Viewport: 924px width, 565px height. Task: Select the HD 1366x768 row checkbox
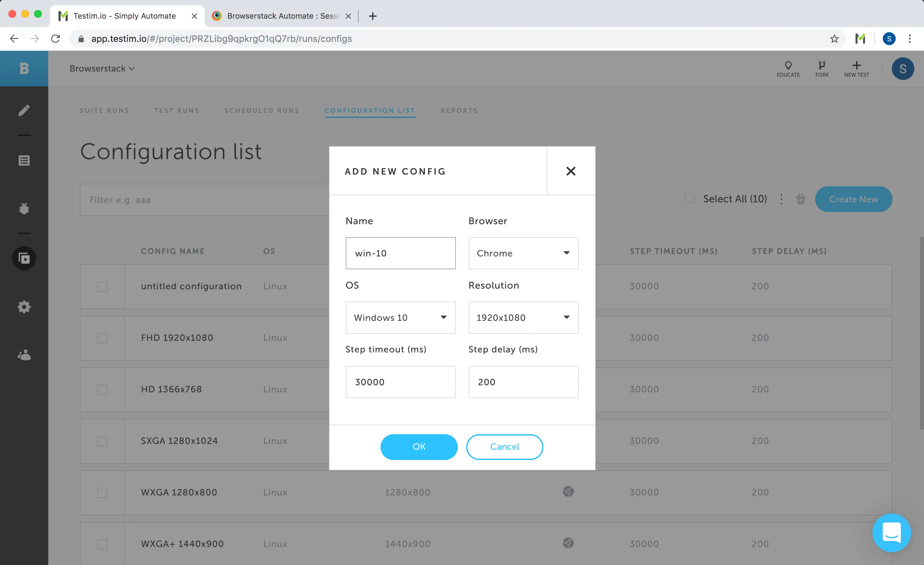102,389
